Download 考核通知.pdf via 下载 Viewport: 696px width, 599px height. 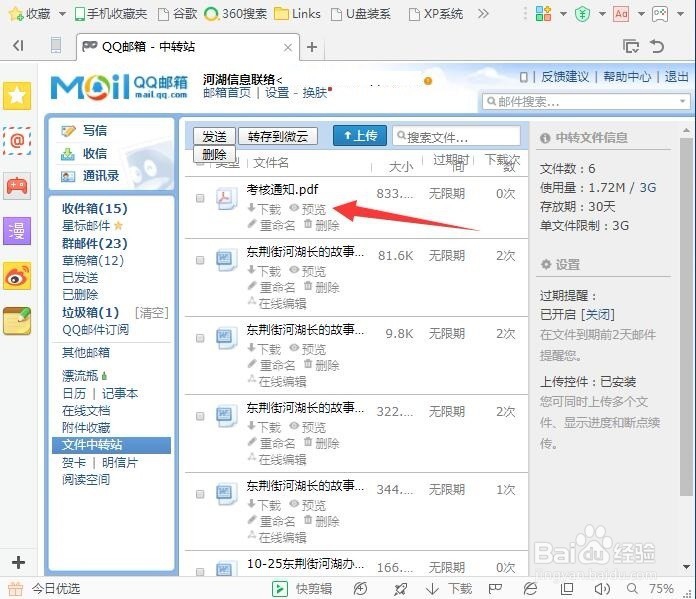click(264, 208)
